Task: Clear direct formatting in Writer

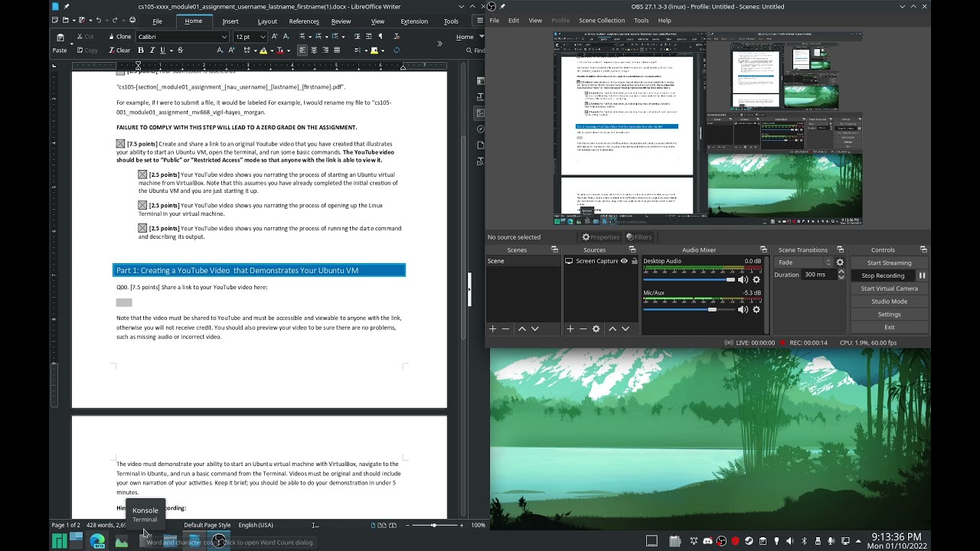Action: (119, 51)
